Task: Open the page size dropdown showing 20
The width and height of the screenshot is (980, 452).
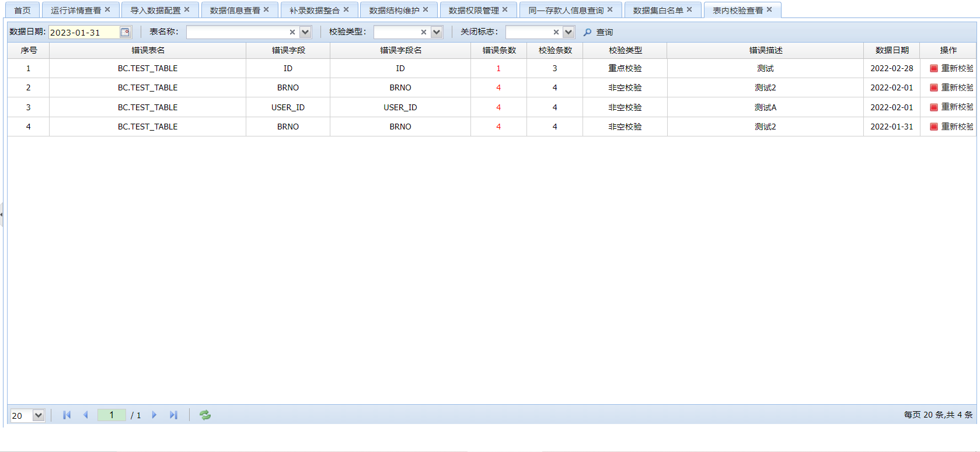Action: click(x=39, y=415)
